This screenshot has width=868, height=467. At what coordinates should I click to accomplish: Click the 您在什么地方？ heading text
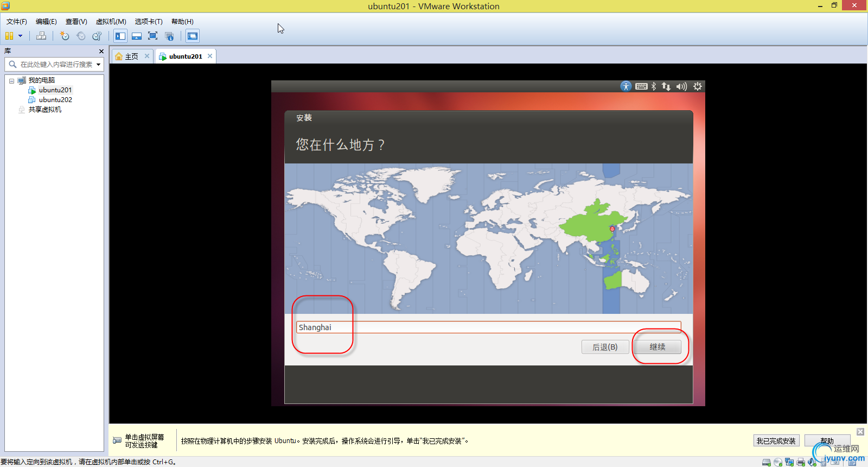point(340,145)
